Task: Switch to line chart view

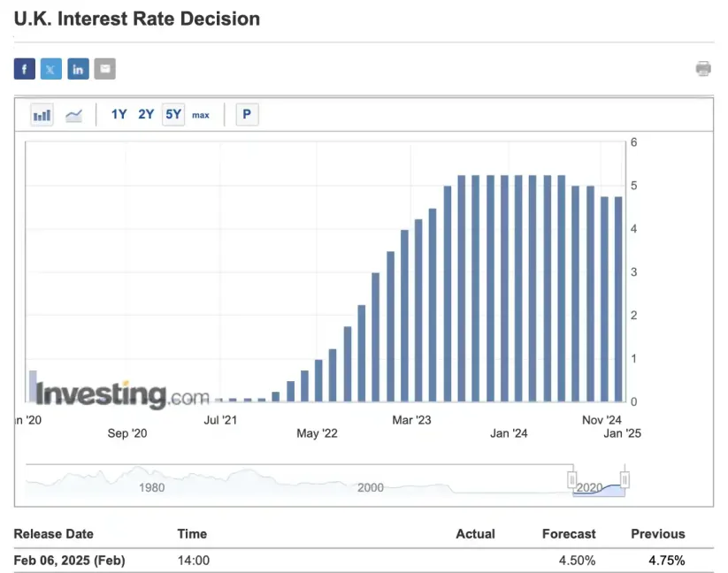Action: click(x=73, y=115)
